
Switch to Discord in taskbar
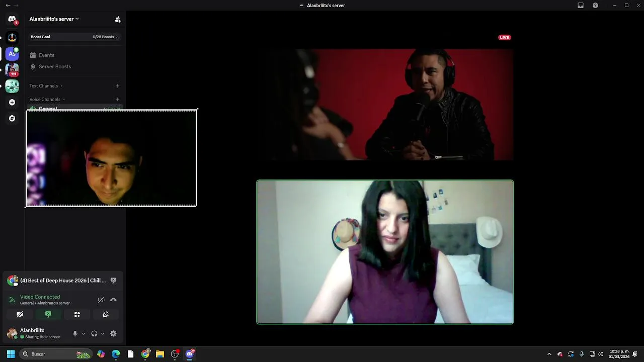click(x=190, y=354)
